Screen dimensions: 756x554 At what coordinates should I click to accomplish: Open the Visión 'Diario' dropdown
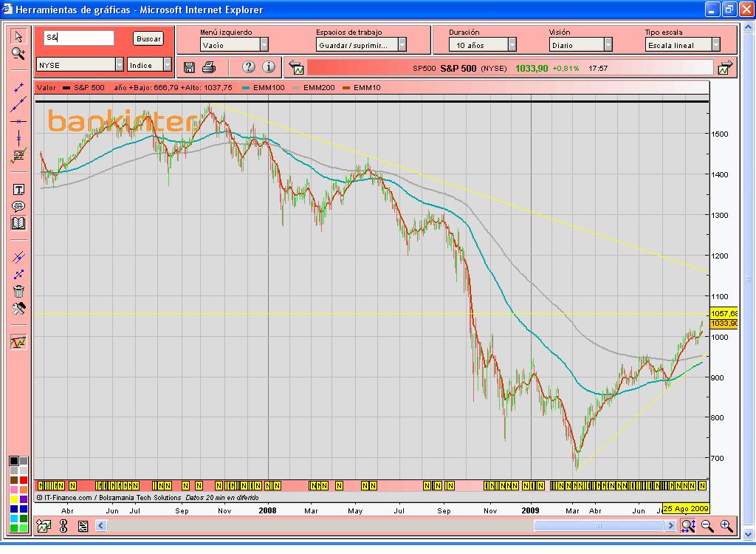click(608, 45)
